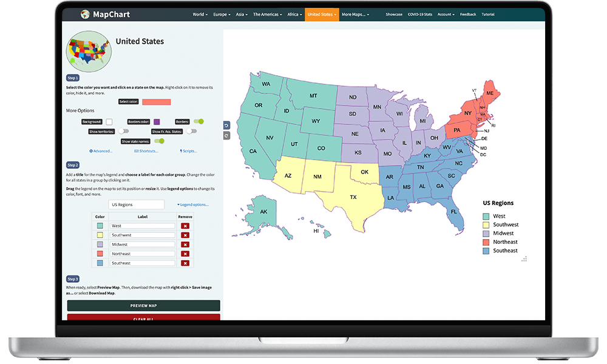
Task: Click Alaska (AK) on the map
Action: [x=263, y=212]
